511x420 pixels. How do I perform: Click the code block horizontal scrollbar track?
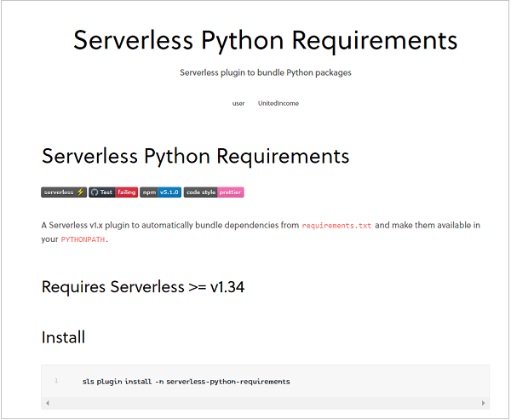click(266, 402)
